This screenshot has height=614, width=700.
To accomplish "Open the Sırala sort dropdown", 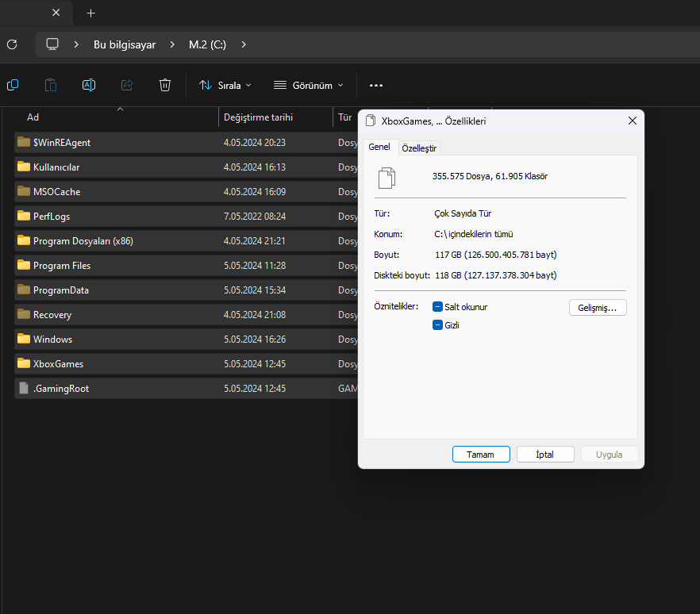I will [x=225, y=85].
